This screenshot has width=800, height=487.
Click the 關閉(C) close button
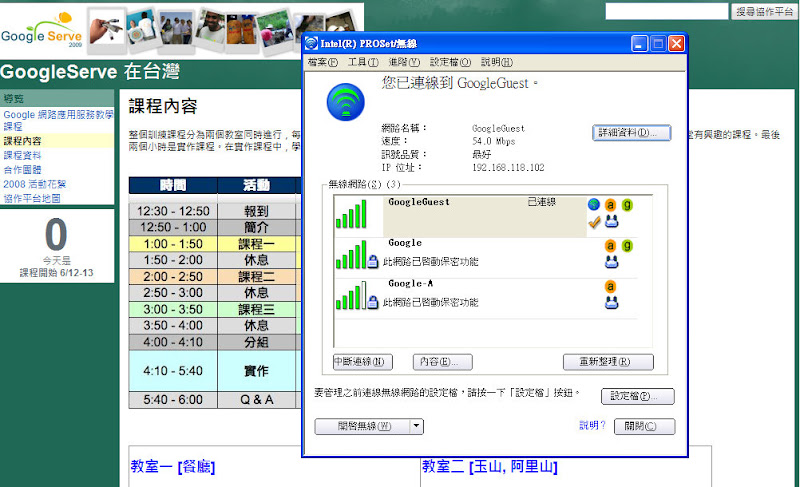(x=644, y=426)
